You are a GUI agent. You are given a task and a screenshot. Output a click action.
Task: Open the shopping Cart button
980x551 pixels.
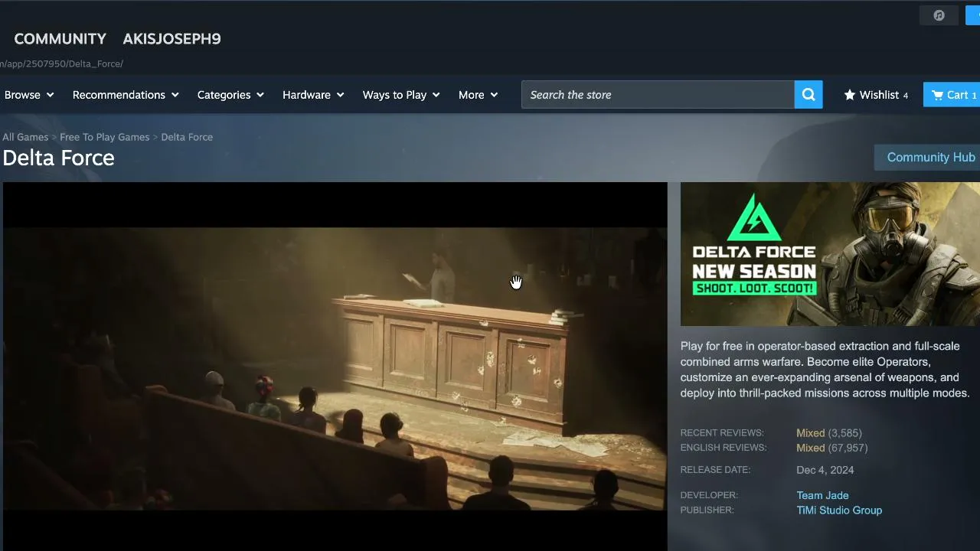[952, 95]
